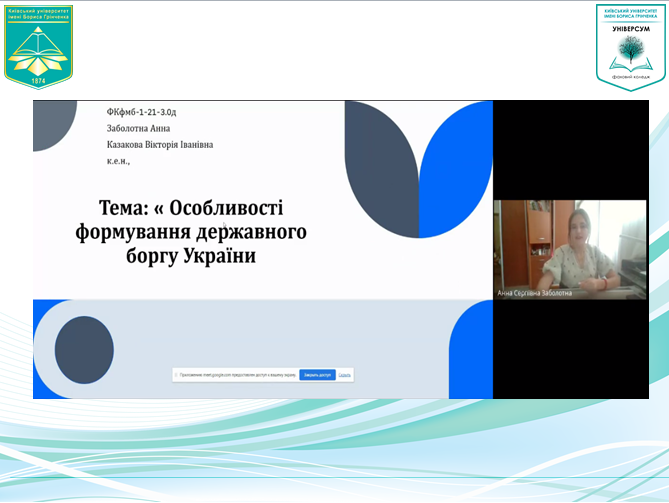
Task: Click the 'meet.google.com' screen access notification text
Action: pos(238,375)
